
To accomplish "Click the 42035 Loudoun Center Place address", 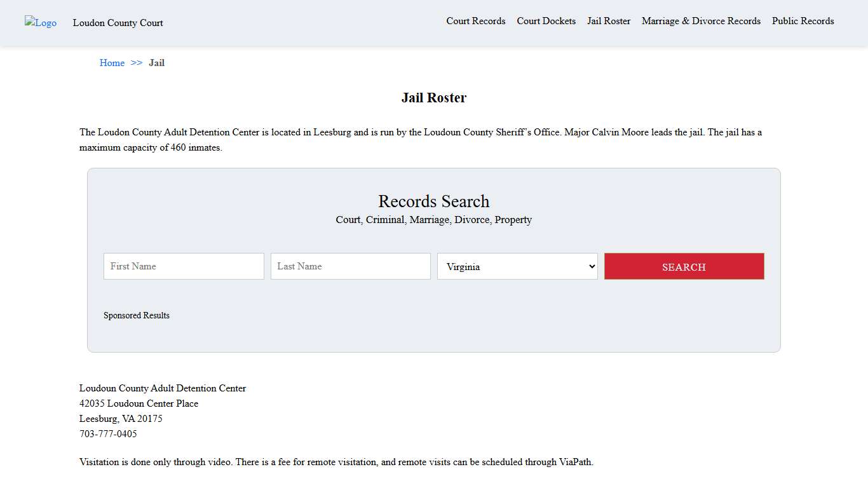I will tap(139, 403).
